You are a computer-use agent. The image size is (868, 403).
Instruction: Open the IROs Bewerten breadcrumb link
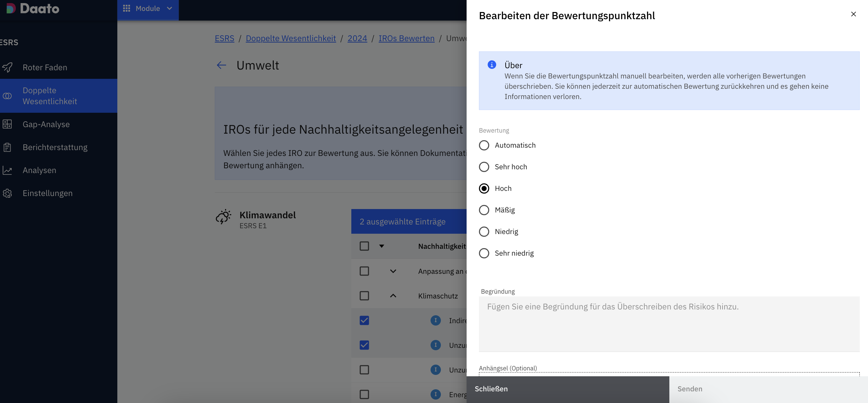click(406, 38)
